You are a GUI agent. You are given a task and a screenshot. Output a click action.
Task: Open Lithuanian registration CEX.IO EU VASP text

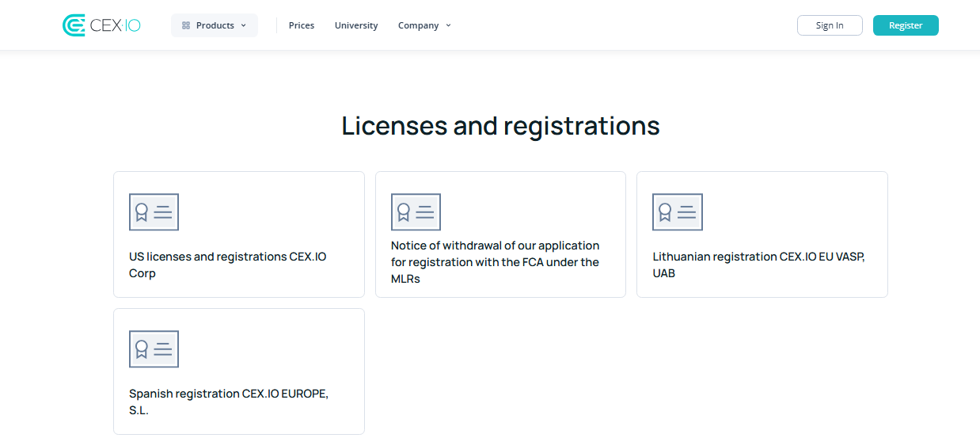pyautogui.click(x=758, y=265)
